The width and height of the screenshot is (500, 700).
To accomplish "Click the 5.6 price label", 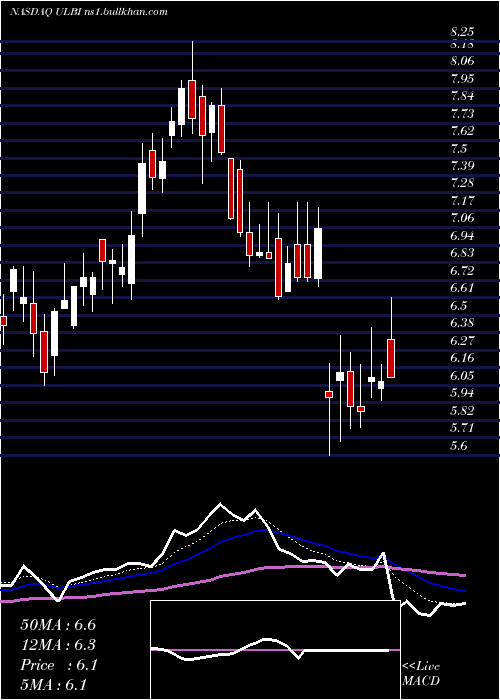I will [459, 445].
